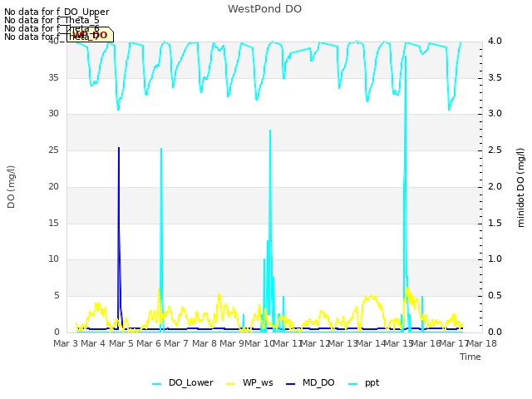Click the 15 tick on left axis
This screenshot has width=532, height=399.
[53, 223]
